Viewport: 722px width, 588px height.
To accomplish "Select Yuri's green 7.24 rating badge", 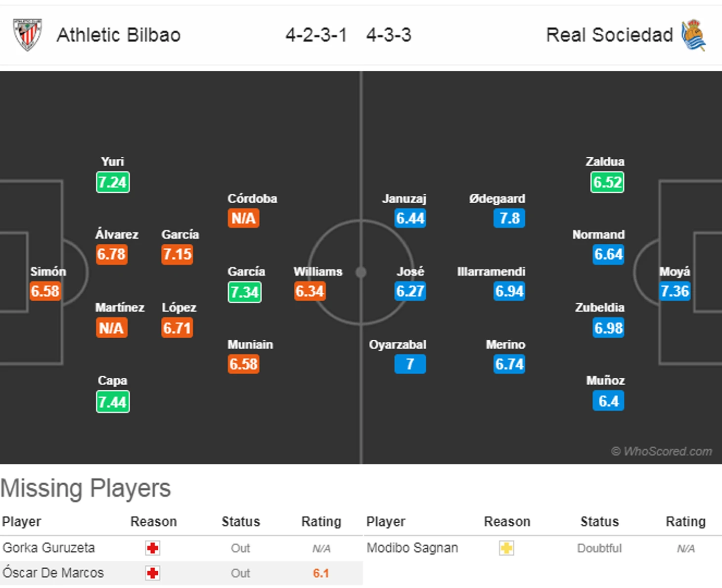I will 113,182.
